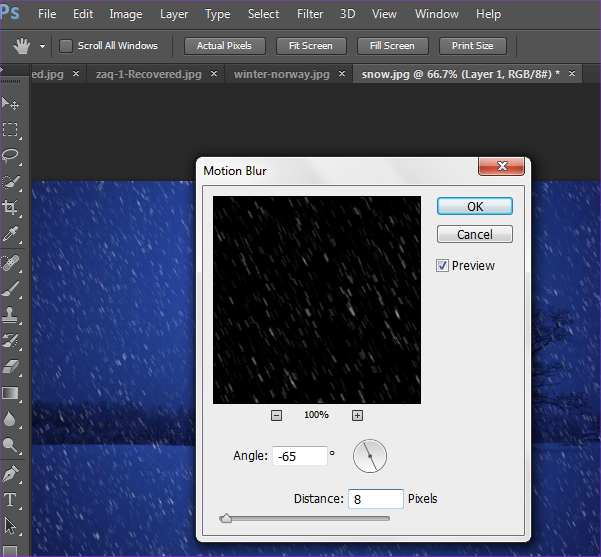Click the Distance slider handle

coord(226,518)
